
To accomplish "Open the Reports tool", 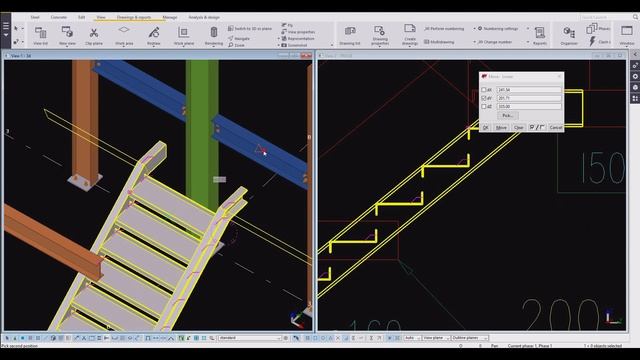I will pyautogui.click(x=540, y=35).
